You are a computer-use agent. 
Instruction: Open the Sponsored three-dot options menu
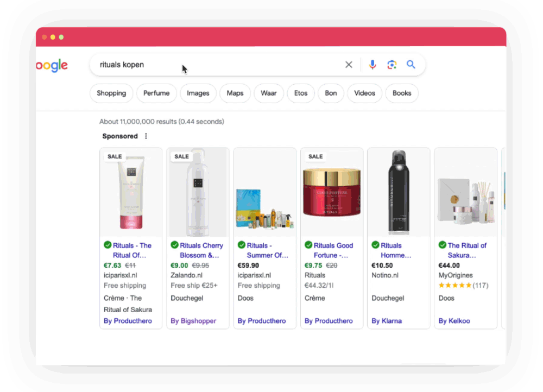[x=146, y=136]
